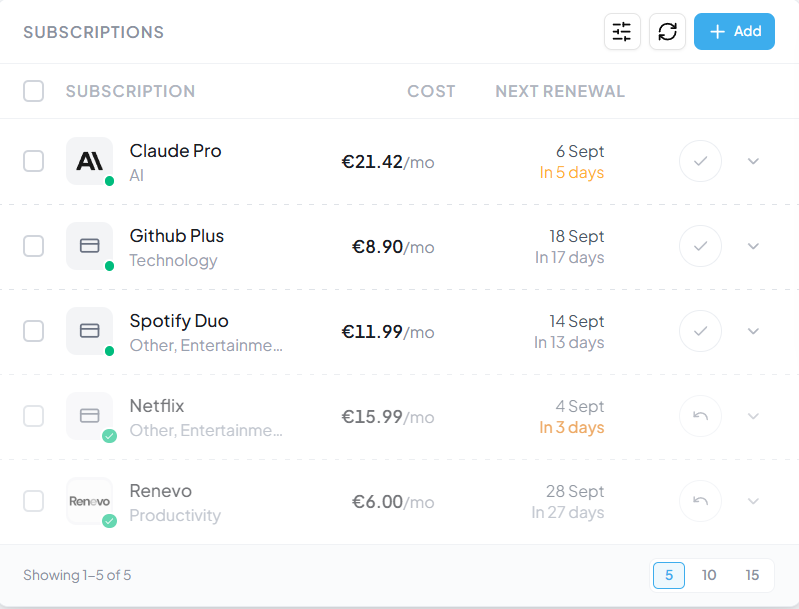Open the Claude Pro subscription name
The width and height of the screenshot is (799, 609).
coord(175,151)
